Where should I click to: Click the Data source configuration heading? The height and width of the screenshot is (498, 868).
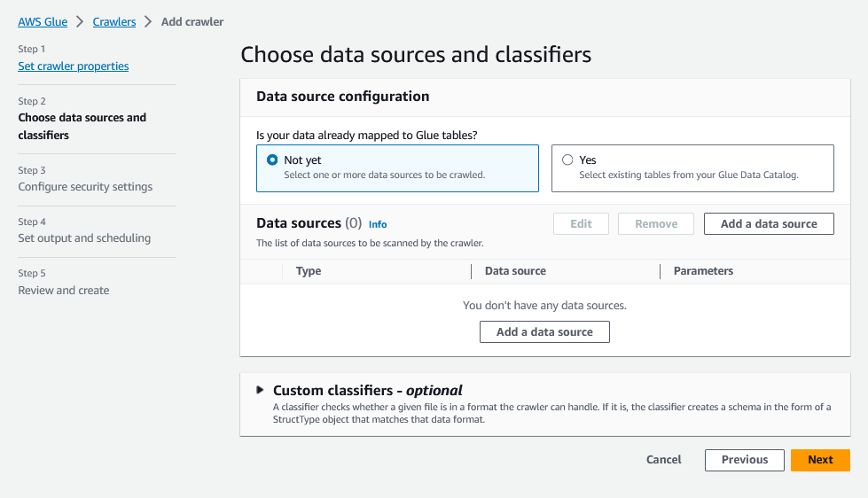click(342, 97)
